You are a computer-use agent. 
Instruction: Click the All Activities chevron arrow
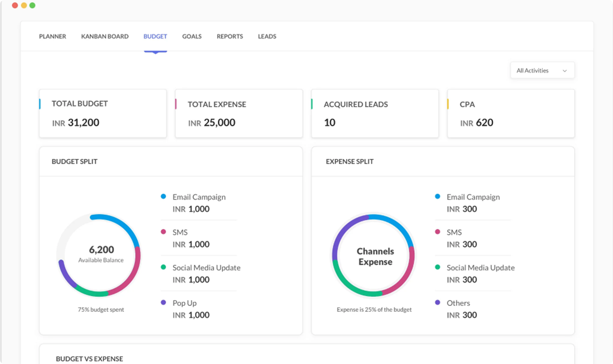[565, 71]
